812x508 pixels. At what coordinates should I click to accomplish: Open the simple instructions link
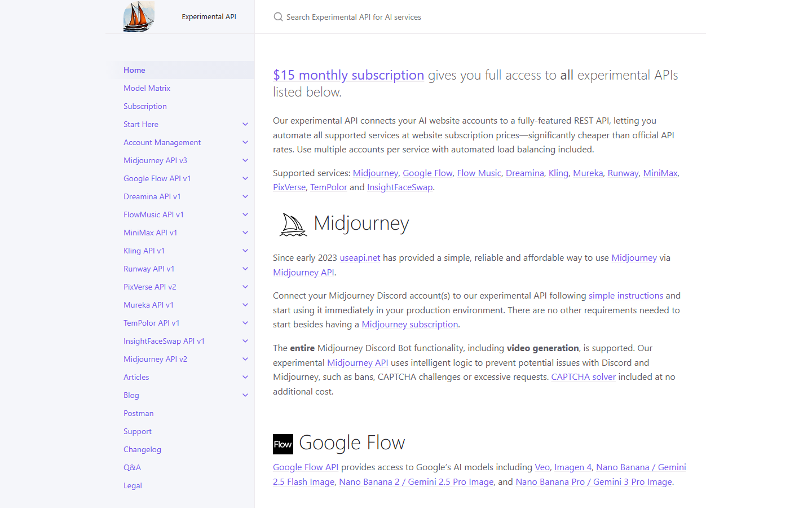click(626, 296)
